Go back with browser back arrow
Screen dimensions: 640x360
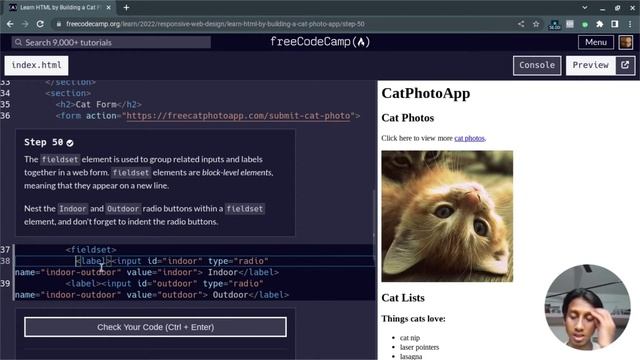(10, 24)
